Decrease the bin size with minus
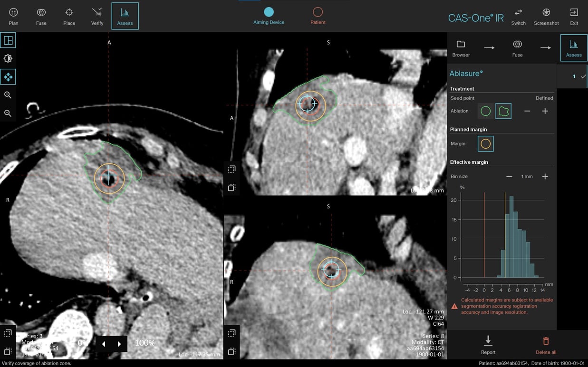The width and height of the screenshot is (588, 367). point(509,177)
